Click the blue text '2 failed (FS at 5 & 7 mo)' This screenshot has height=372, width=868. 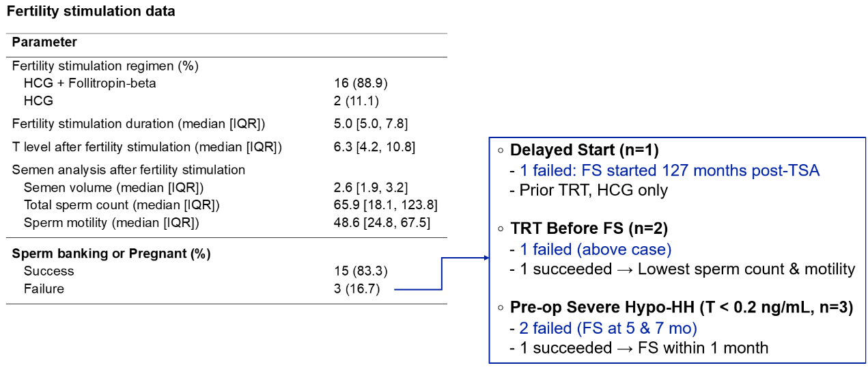point(608,328)
